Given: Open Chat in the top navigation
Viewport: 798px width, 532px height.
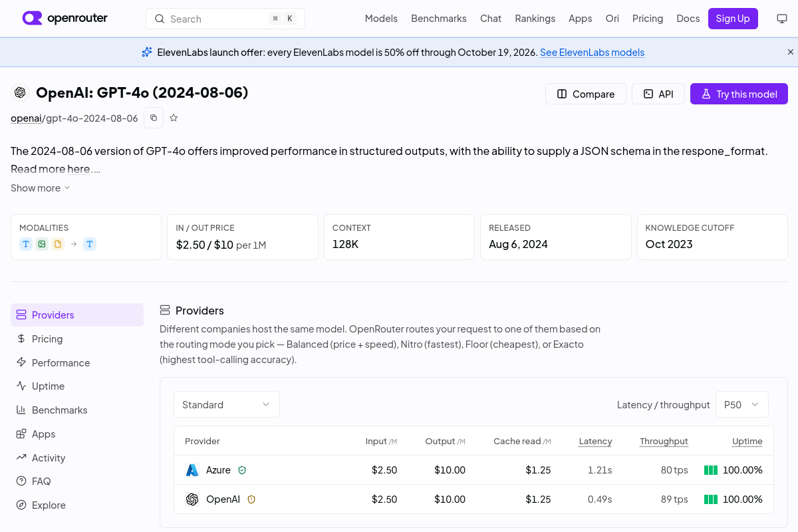Looking at the screenshot, I should (x=491, y=19).
